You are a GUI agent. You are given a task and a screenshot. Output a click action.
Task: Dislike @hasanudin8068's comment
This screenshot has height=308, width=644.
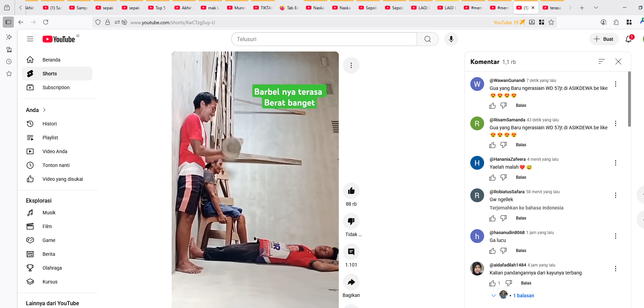(504, 251)
